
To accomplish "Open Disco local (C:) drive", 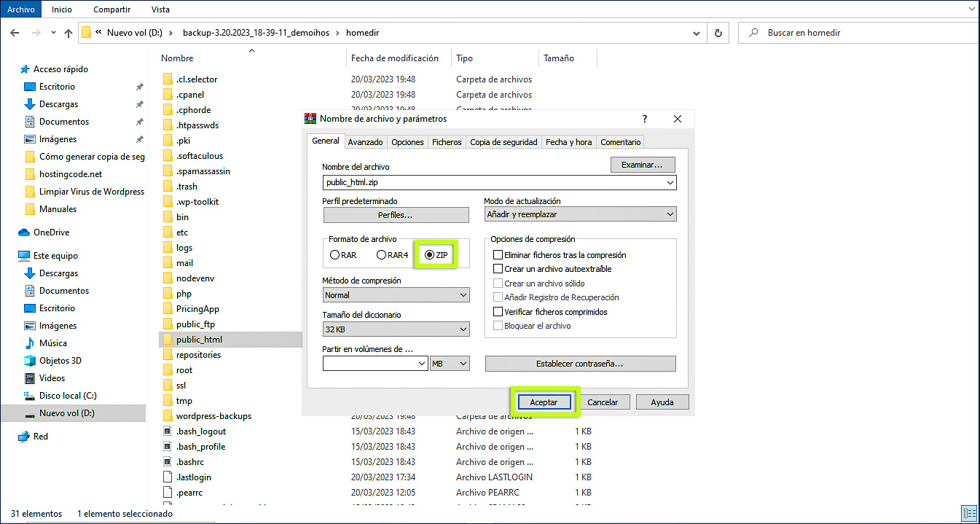I will click(67, 396).
